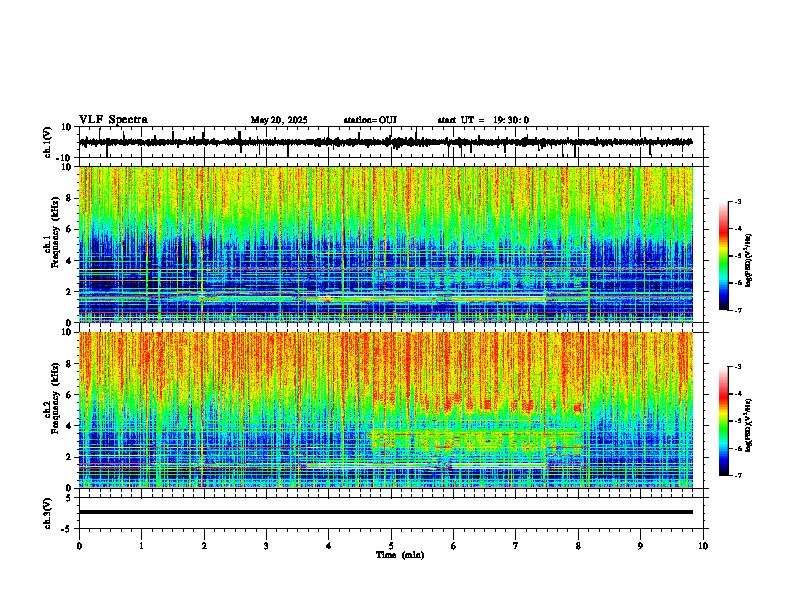
Task: Click the "6" kHz tick on ch.2 frequency axis
Action: [69, 395]
